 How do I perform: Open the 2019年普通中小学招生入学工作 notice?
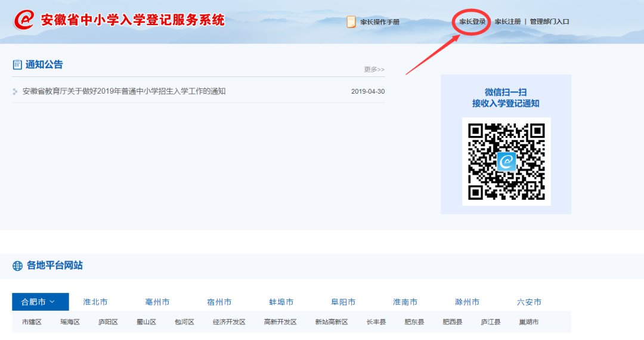click(124, 91)
